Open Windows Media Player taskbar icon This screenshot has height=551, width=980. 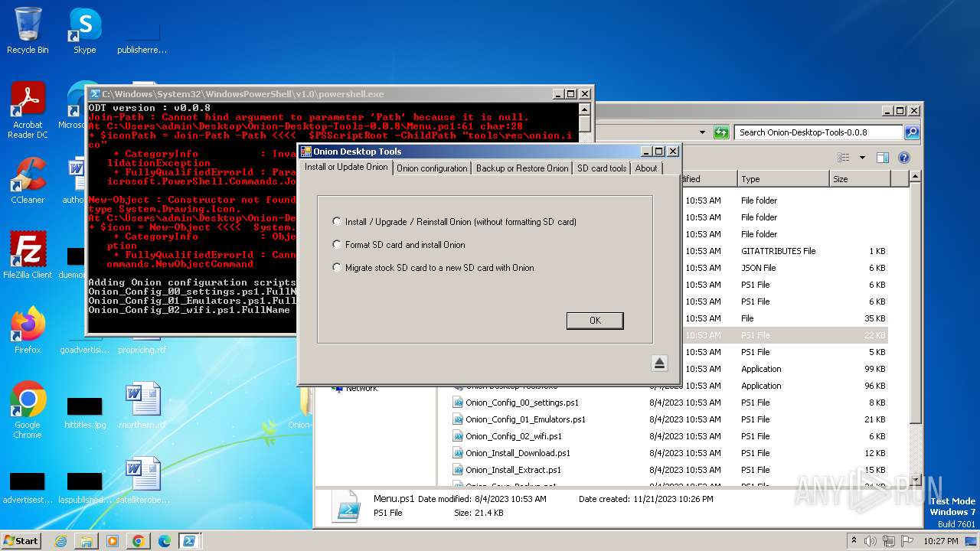113,541
